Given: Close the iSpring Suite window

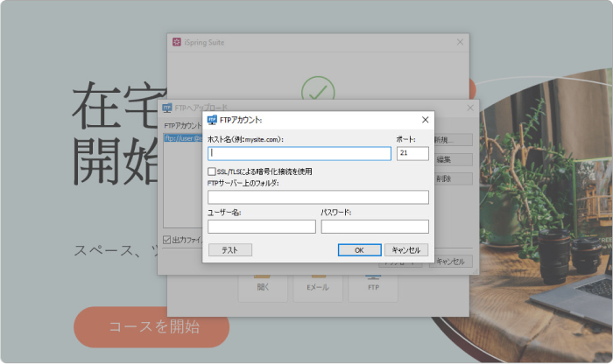Looking at the screenshot, I should pyautogui.click(x=460, y=42).
